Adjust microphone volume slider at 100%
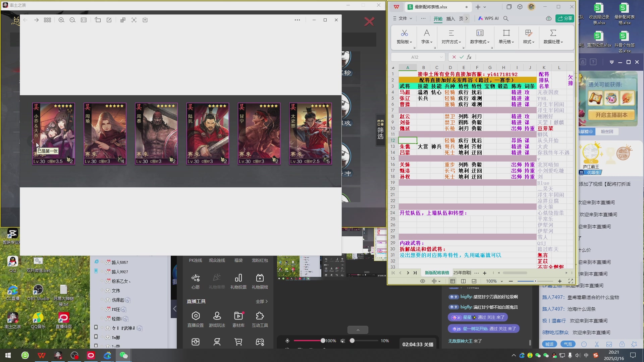The width and height of the screenshot is (644, 362). point(323,341)
